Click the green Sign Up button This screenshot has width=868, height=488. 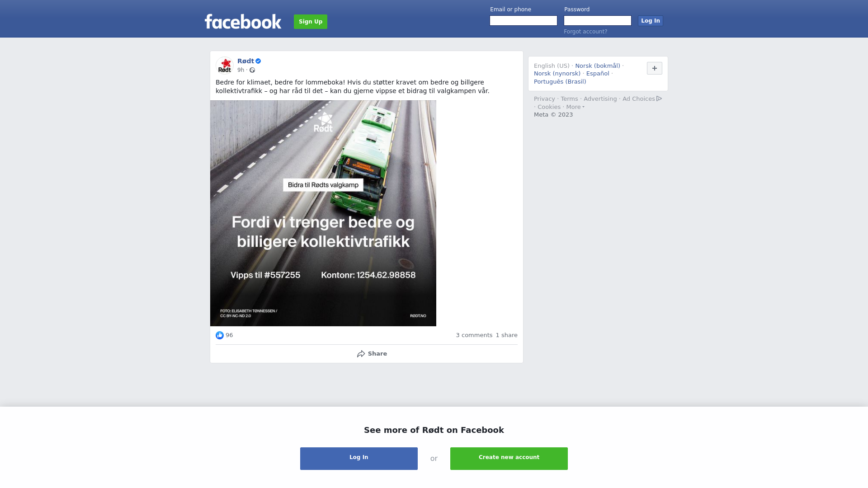point(311,22)
